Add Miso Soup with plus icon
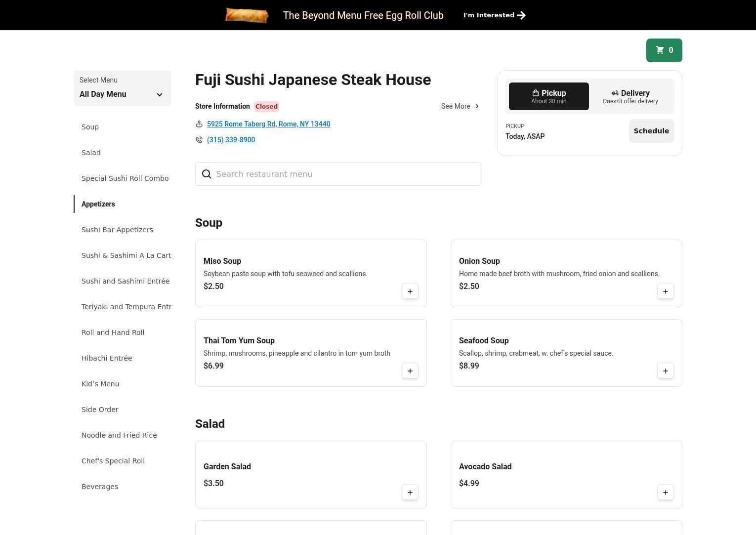This screenshot has height=535, width=756. pyautogui.click(x=410, y=291)
